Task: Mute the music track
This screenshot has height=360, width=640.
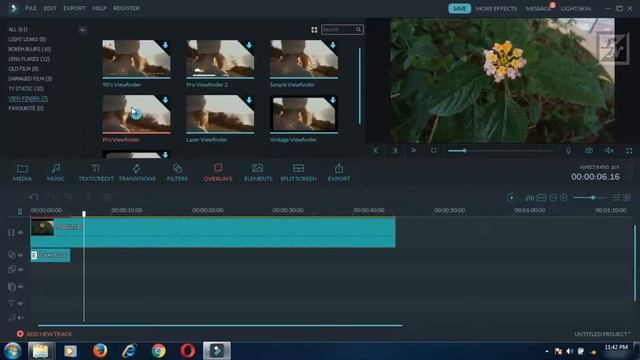Action: [20, 317]
